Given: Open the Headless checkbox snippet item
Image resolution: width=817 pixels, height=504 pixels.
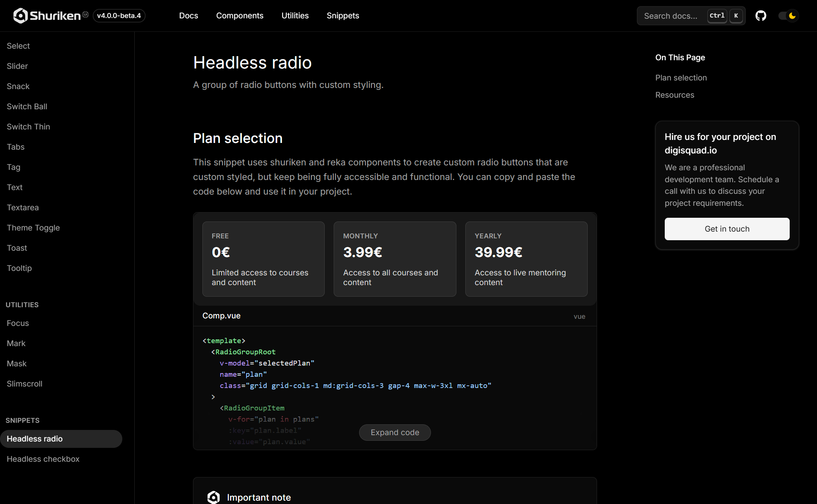Looking at the screenshot, I should click(x=43, y=459).
